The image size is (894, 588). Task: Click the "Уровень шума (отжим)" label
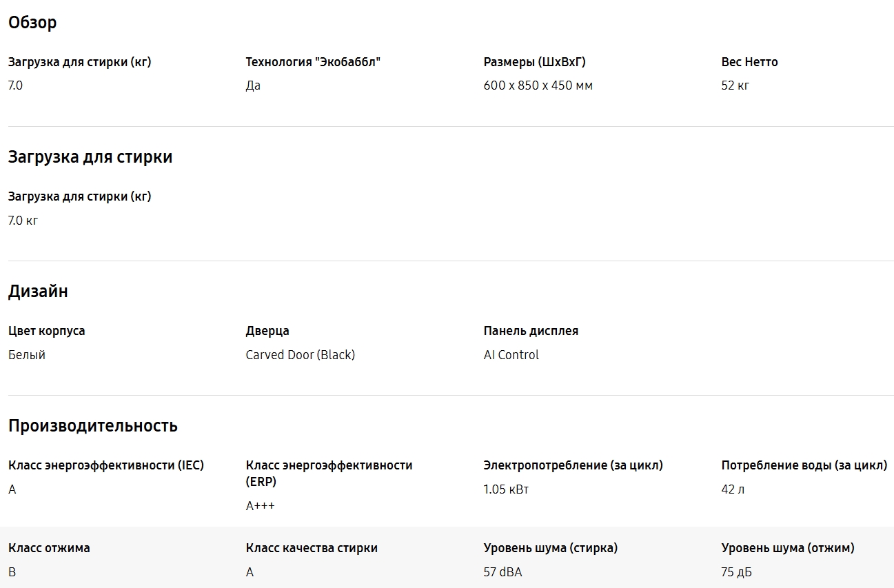[x=787, y=548]
